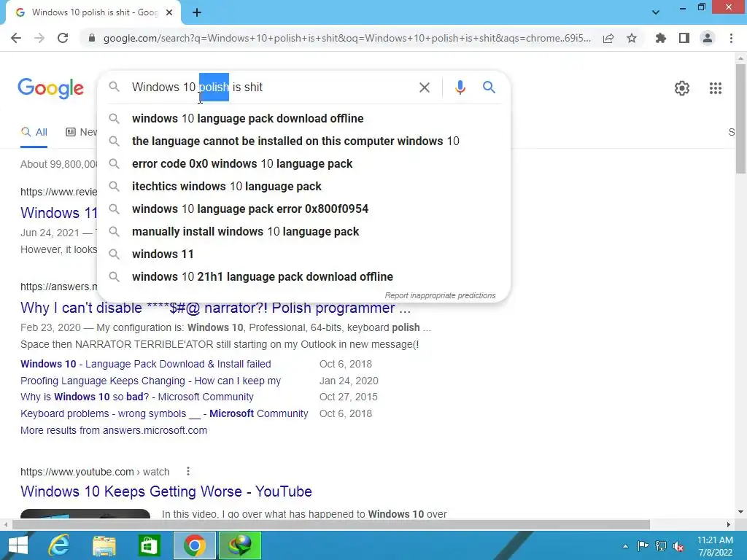
Task: Click the lock icon in the address bar
Action: (x=92, y=38)
